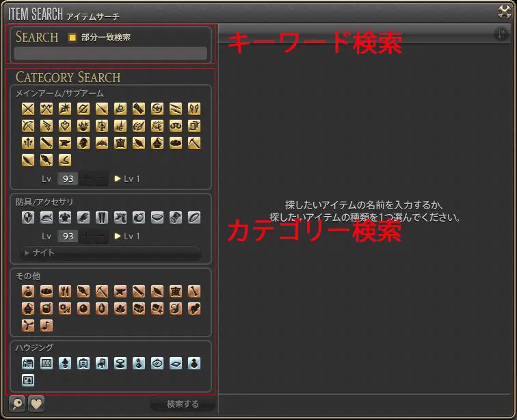Viewport: 517px width, 420px height.
Task: Click the keyword search text field
Action: click(111, 53)
